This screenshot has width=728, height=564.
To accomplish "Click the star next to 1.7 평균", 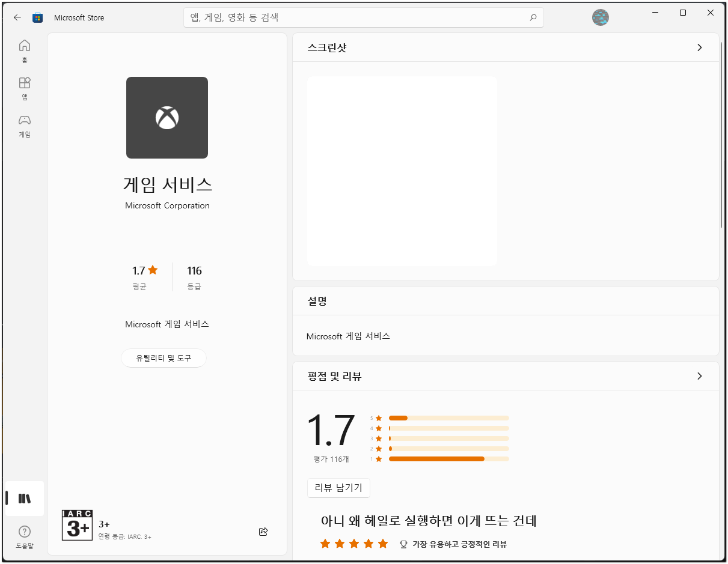I will [x=153, y=270].
